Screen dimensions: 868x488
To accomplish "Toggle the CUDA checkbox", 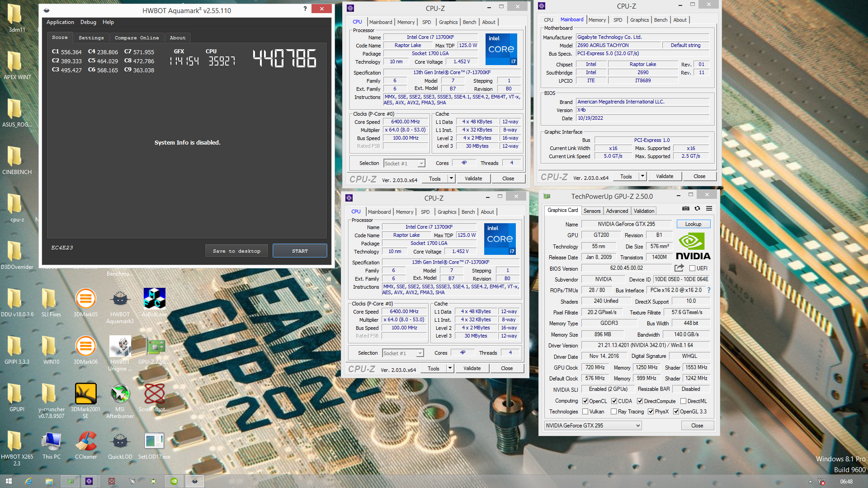I will [614, 401].
